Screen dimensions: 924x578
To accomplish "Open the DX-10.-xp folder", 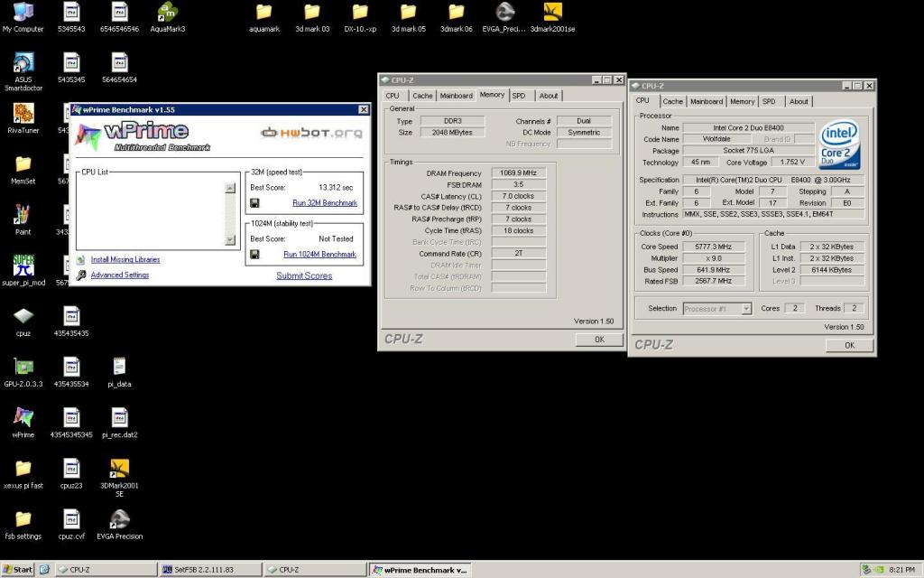I will [x=360, y=17].
